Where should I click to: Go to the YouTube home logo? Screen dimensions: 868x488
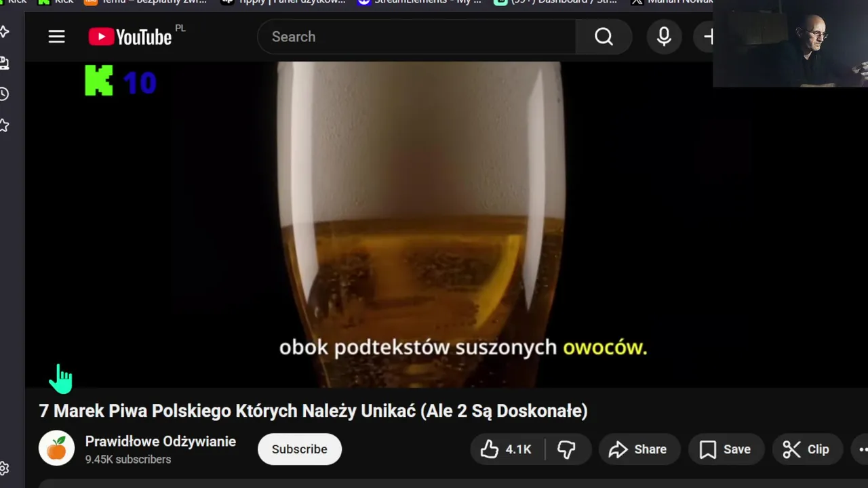pos(130,37)
